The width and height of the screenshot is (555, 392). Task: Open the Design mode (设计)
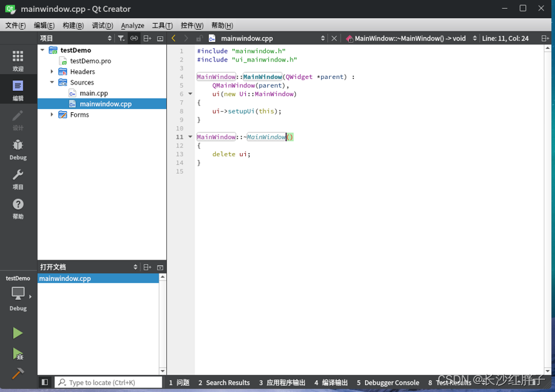[18, 120]
